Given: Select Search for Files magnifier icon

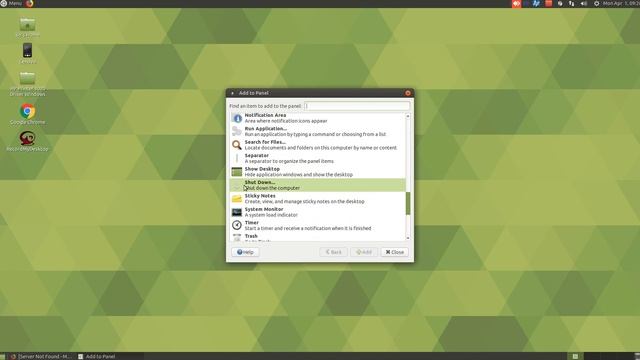Looking at the screenshot, I should [237, 144].
